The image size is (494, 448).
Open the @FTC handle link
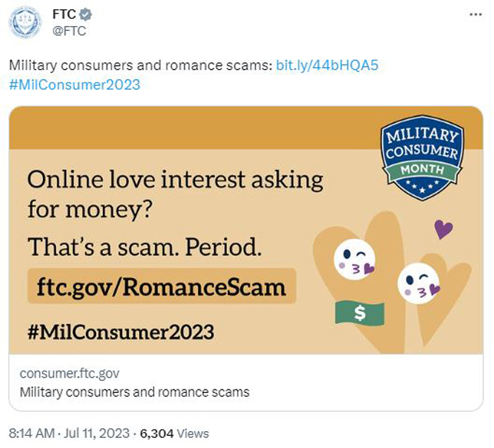click(x=69, y=31)
